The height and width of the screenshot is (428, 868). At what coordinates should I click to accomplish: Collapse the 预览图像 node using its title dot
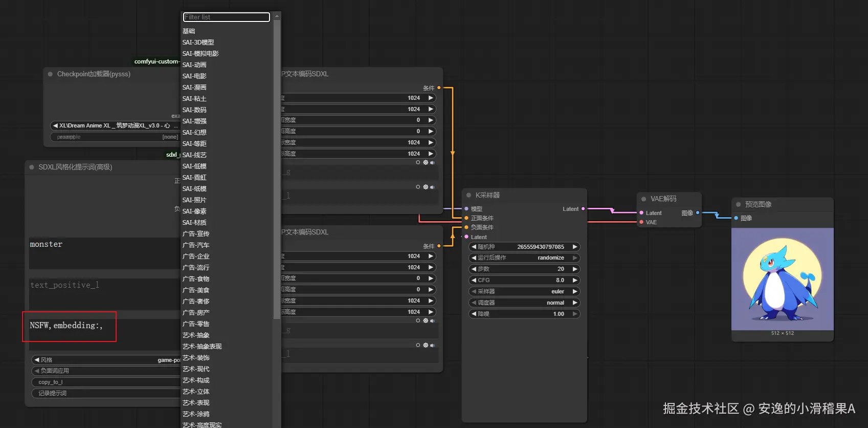coord(738,204)
